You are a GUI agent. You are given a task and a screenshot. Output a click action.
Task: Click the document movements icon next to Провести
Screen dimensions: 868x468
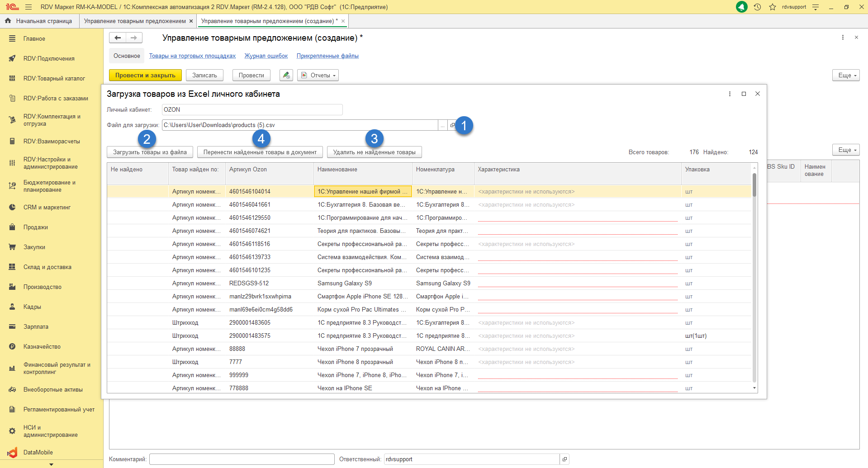click(x=286, y=76)
